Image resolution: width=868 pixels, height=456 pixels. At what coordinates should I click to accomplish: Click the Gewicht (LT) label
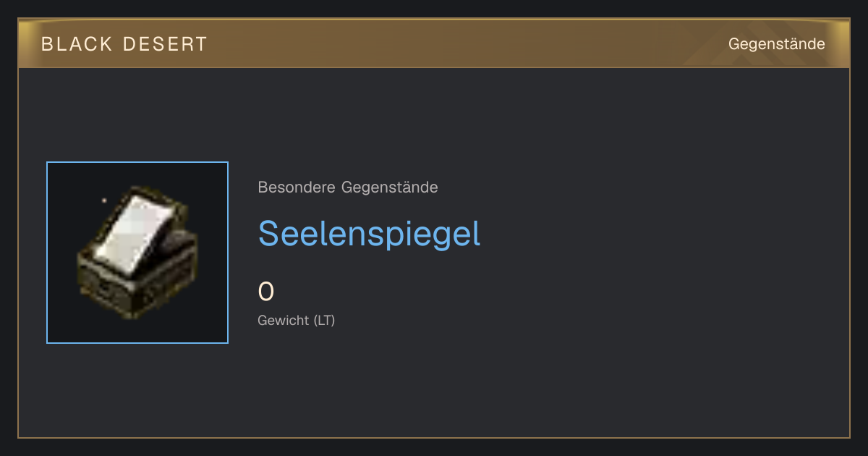[297, 320]
